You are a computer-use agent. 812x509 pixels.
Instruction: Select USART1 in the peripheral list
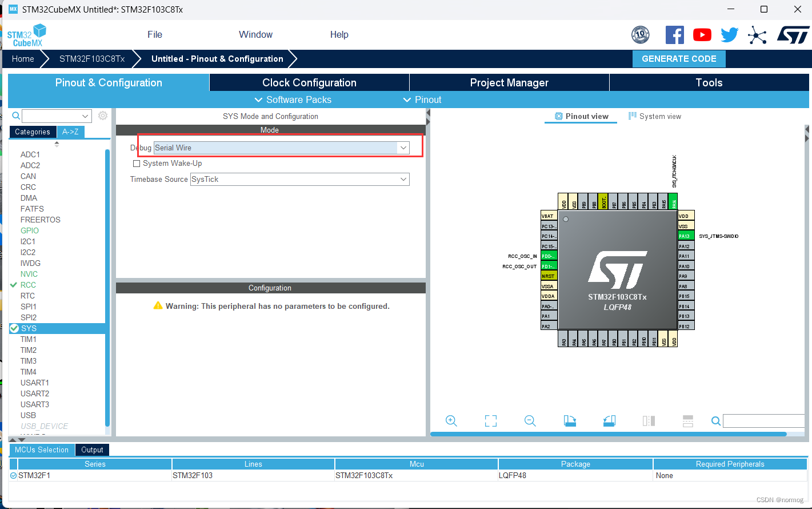[35, 383]
